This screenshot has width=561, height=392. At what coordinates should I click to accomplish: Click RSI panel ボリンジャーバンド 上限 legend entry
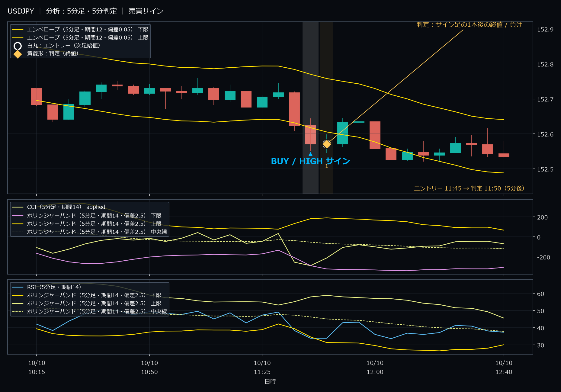[x=87, y=304]
